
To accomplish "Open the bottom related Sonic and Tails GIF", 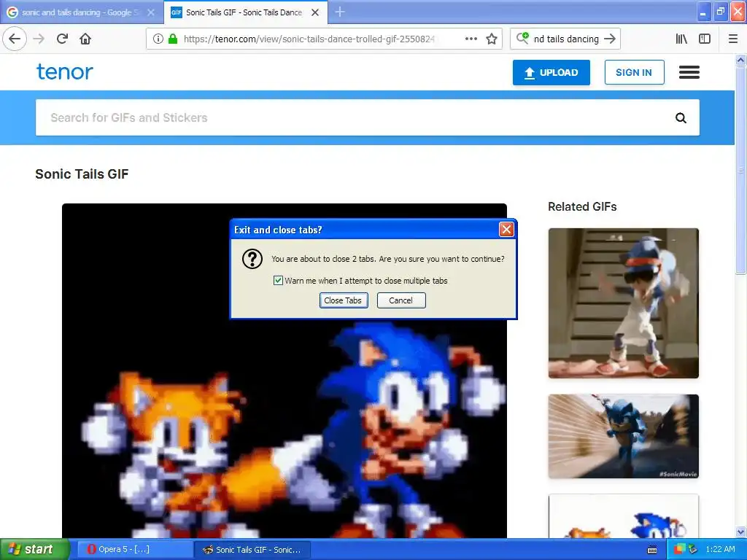I will tap(623, 517).
